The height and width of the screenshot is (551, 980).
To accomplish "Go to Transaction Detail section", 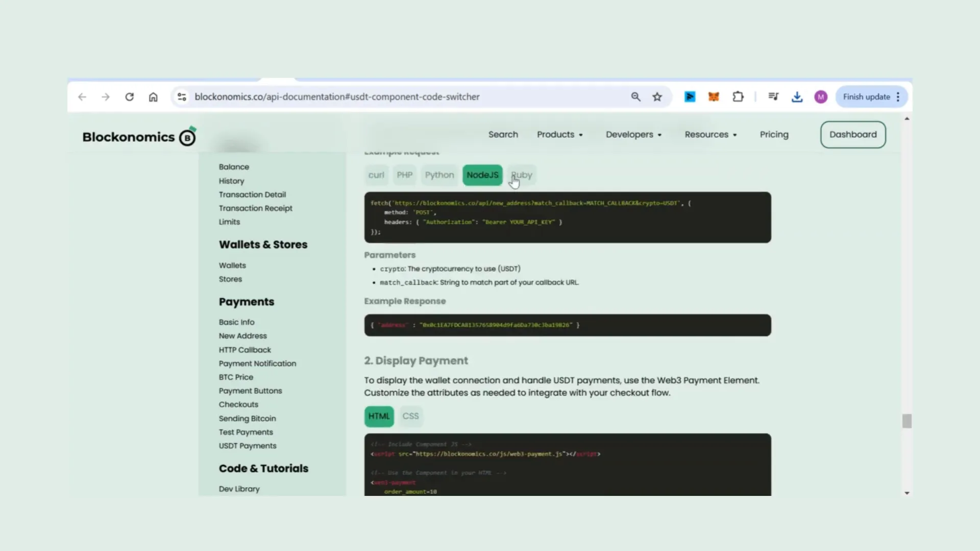I will click(x=252, y=194).
